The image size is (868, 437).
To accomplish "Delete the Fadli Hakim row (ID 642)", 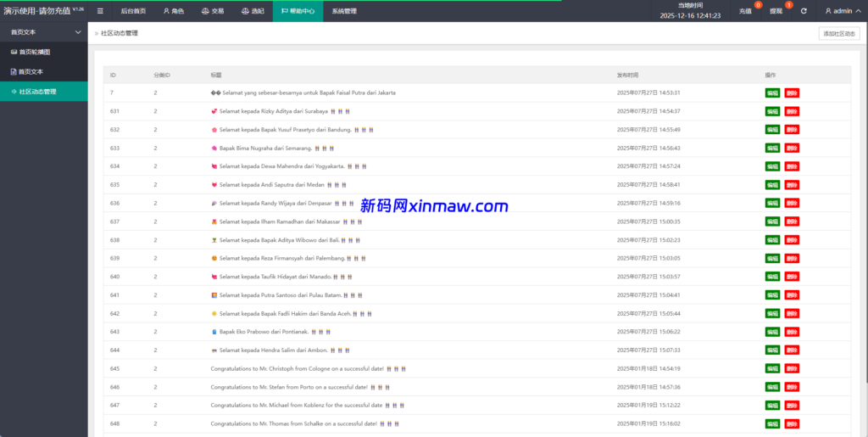I will tap(792, 313).
